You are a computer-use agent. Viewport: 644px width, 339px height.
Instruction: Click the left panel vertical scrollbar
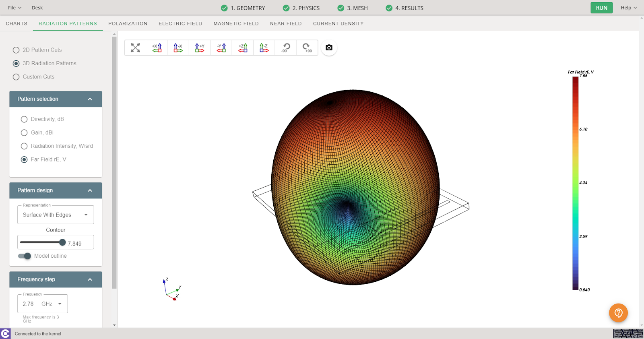tap(114, 163)
